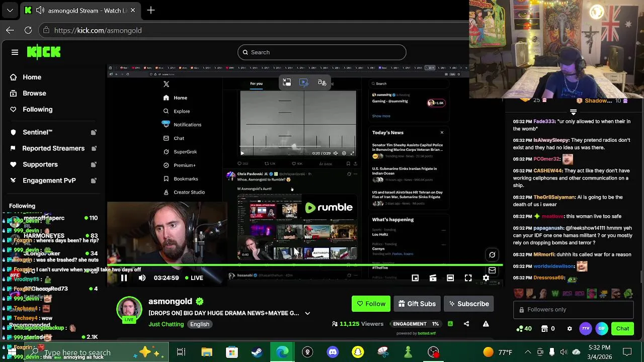Open File Explorer from the taskbar

point(207,352)
